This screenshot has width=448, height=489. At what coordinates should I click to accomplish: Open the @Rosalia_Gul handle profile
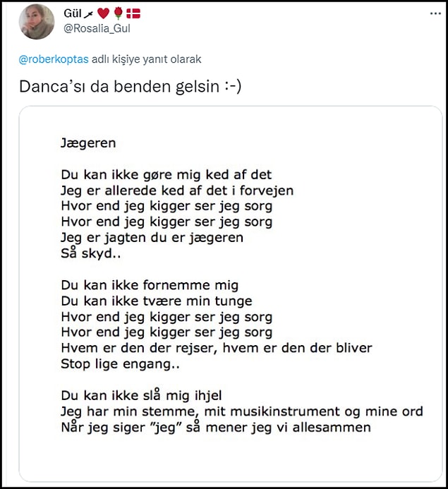pos(97,29)
